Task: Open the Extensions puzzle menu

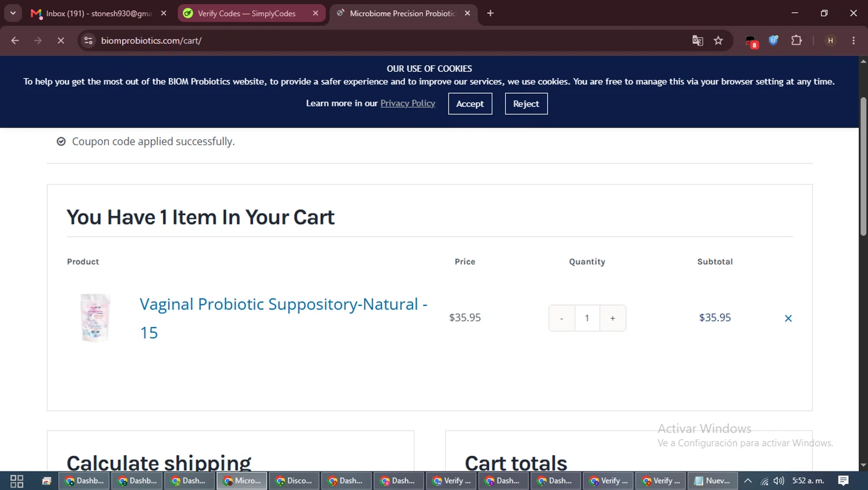Action: pos(797,40)
